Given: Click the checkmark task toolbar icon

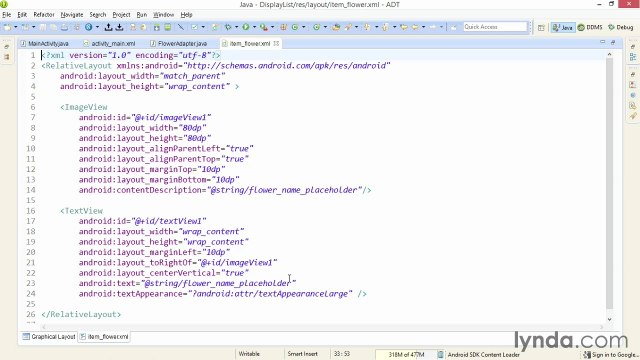Looking at the screenshot, I should point(195,27).
